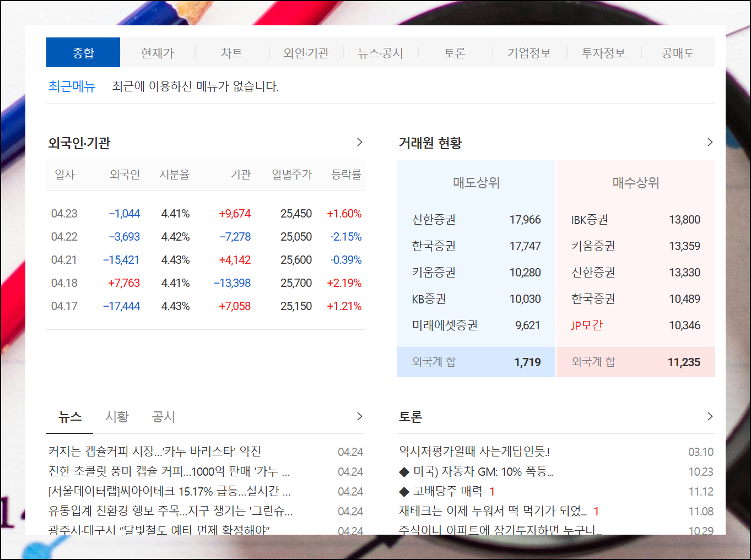Viewport: 751px width, 560px height.
Task: Click KB증권 in the sell list
Action: tap(429, 299)
